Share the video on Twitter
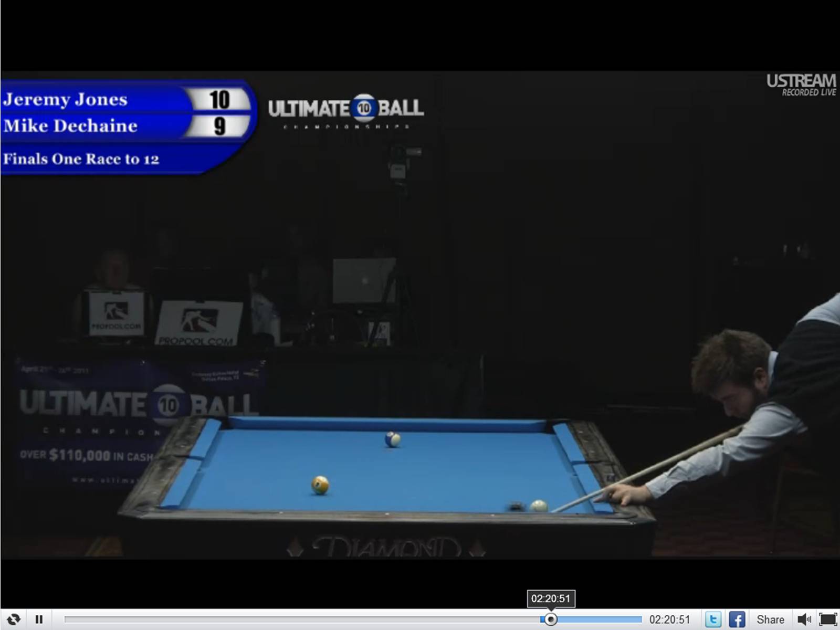This screenshot has height=630, width=840. point(712,619)
